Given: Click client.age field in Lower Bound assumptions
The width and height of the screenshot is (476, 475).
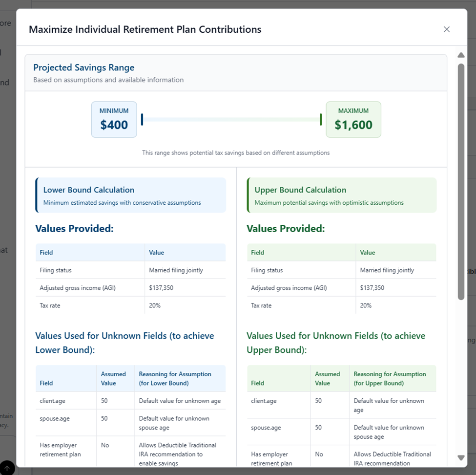Looking at the screenshot, I should tap(52, 401).
